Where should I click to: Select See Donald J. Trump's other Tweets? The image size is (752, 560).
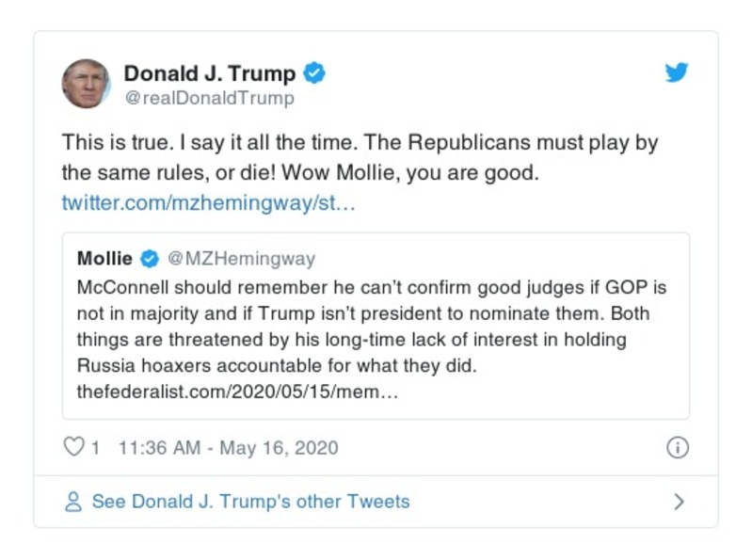click(250, 502)
